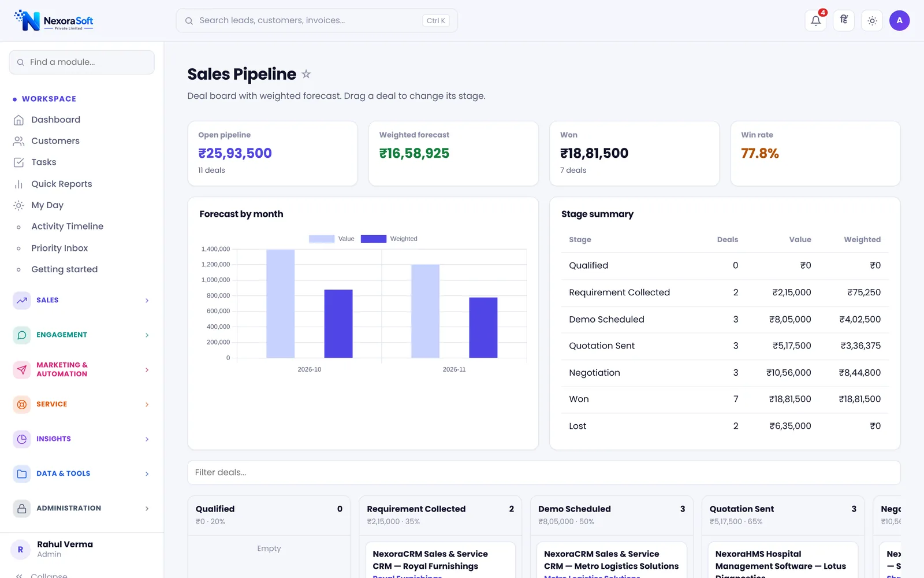The image size is (924, 578).
Task: Click the global search leads field
Action: pyautogui.click(x=316, y=21)
